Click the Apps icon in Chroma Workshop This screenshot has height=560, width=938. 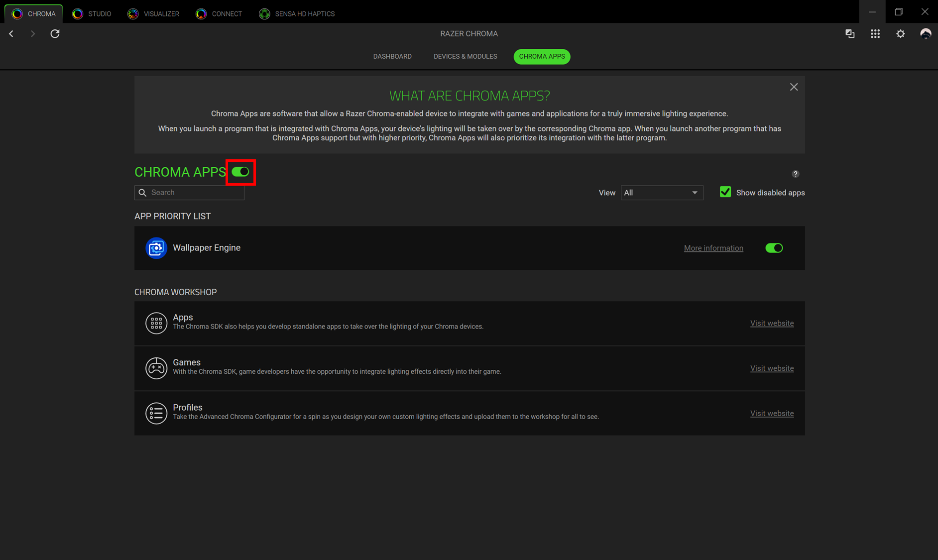tap(156, 323)
